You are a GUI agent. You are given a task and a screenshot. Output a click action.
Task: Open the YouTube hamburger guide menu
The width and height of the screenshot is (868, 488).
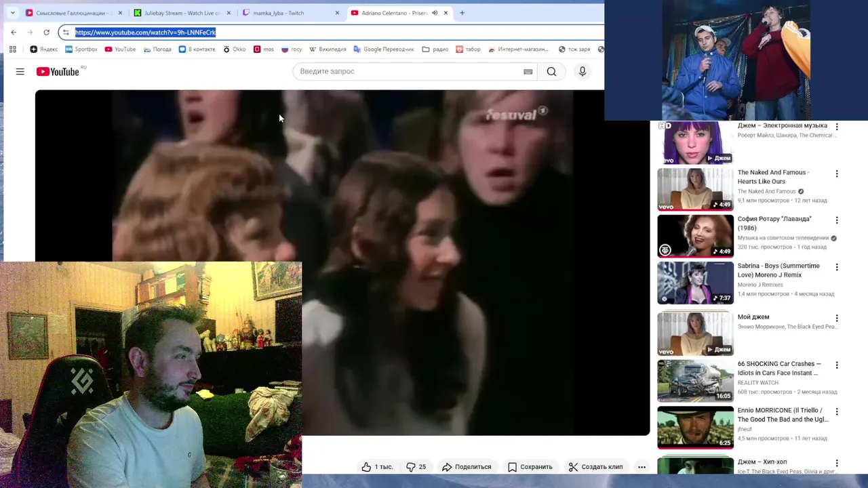pyautogui.click(x=20, y=71)
